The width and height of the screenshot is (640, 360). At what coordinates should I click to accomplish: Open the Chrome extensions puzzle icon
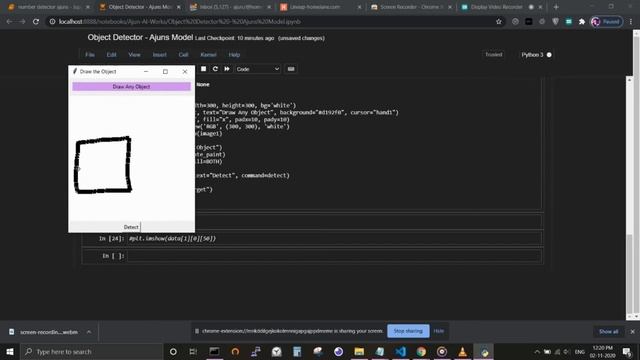click(x=582, y=22)
